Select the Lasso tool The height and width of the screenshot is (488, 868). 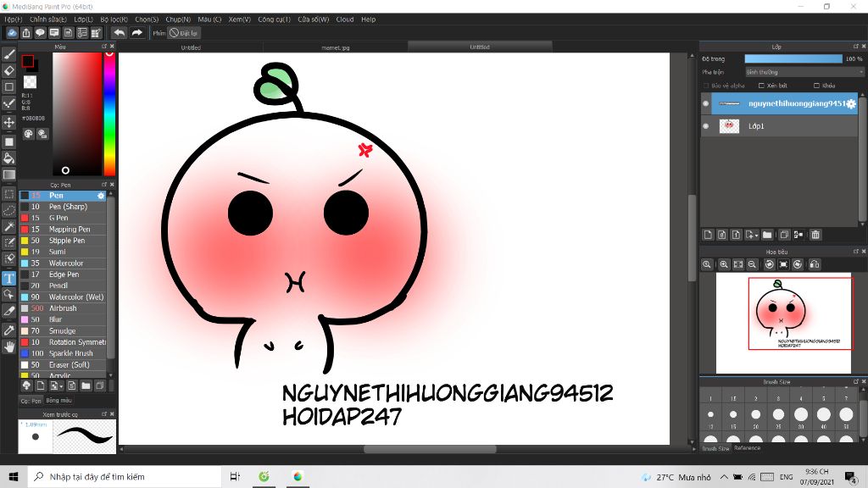[x=9, y=210]
